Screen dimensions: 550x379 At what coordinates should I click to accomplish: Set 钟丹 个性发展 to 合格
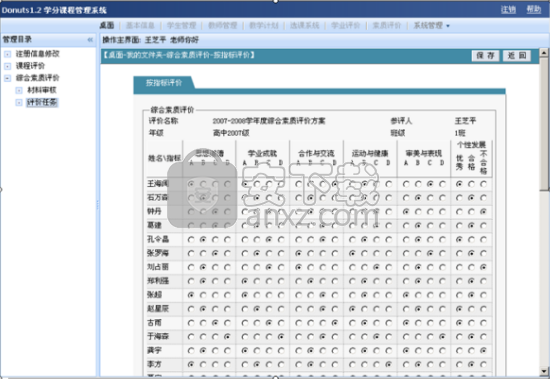tap(471, 212)
